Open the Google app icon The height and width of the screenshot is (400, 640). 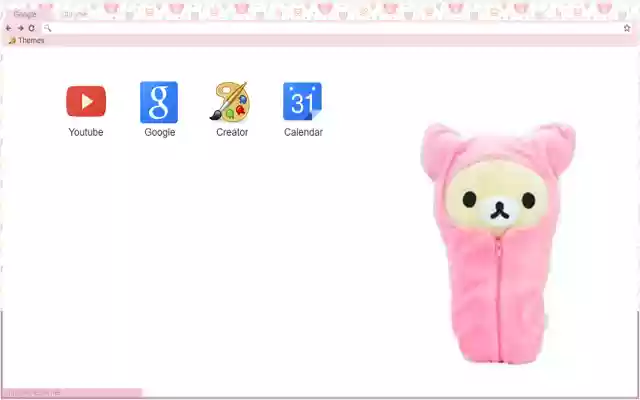159,102
